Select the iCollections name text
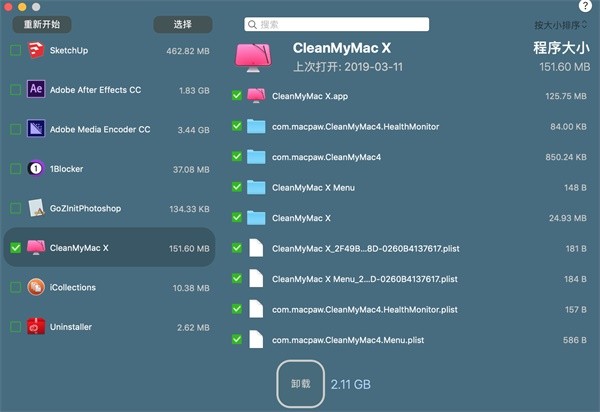The width and height of the screenshot is (600, 412). pyautogui.click(x=73, y=287)
